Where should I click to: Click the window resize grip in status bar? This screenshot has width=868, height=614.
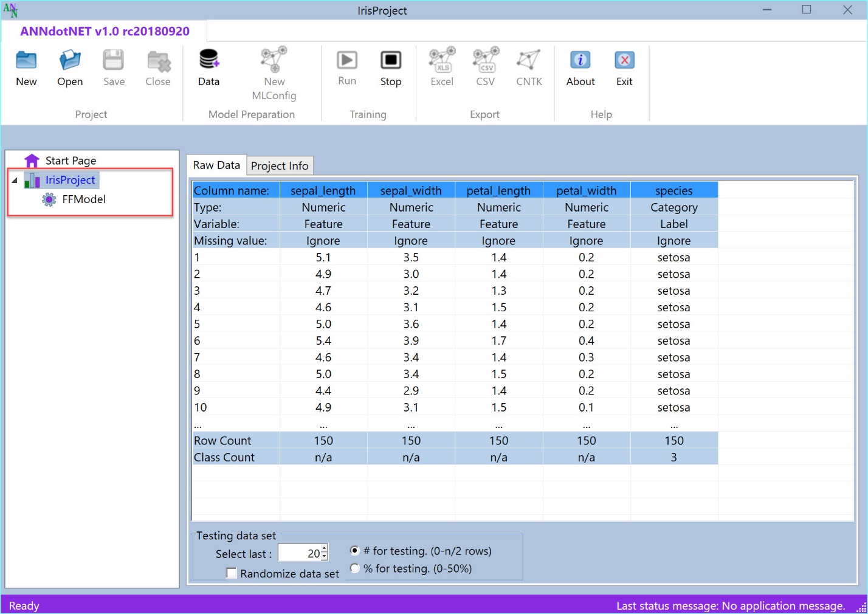861,607
